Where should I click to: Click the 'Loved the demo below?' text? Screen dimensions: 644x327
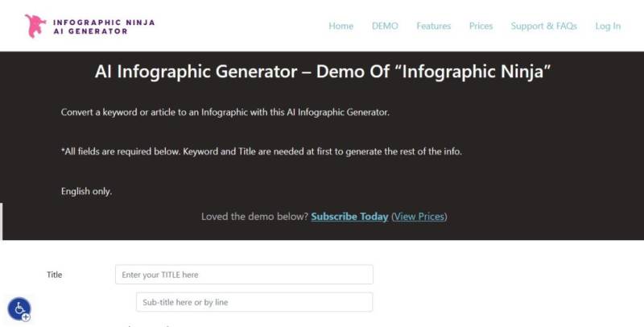(254, 217)
